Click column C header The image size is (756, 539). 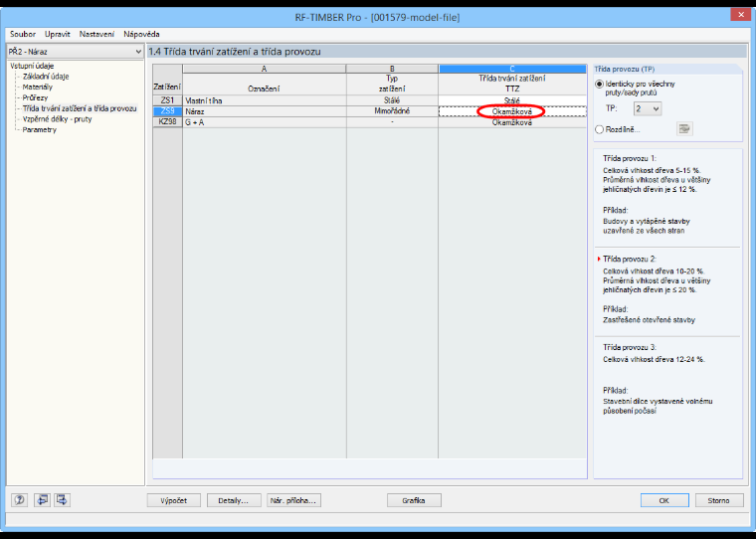point(512,69)
